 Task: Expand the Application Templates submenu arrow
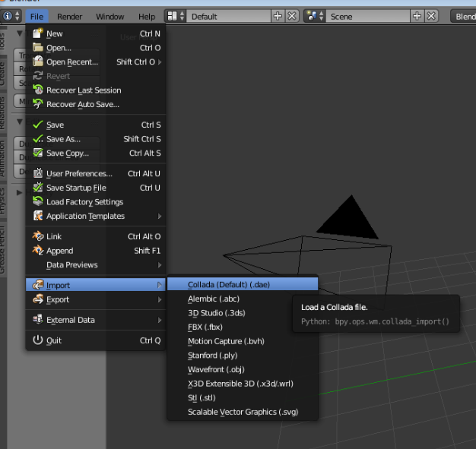pyautogui.click(x=160, y=216)
